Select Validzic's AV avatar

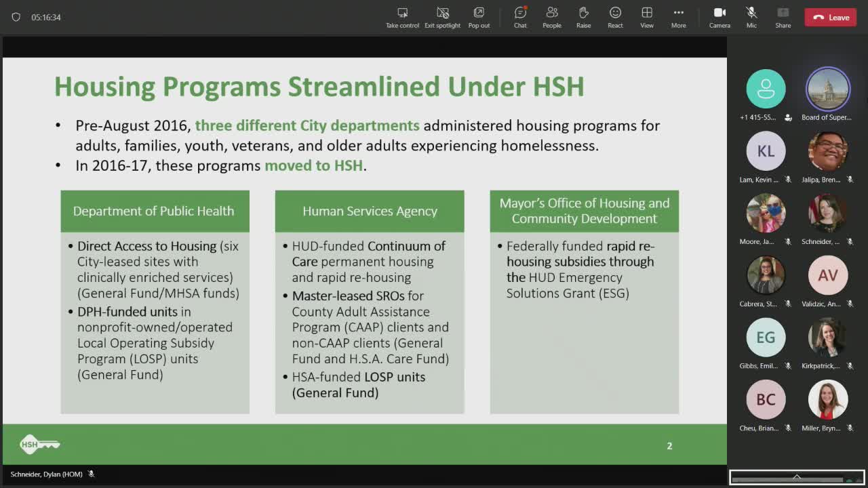(827, 275)
